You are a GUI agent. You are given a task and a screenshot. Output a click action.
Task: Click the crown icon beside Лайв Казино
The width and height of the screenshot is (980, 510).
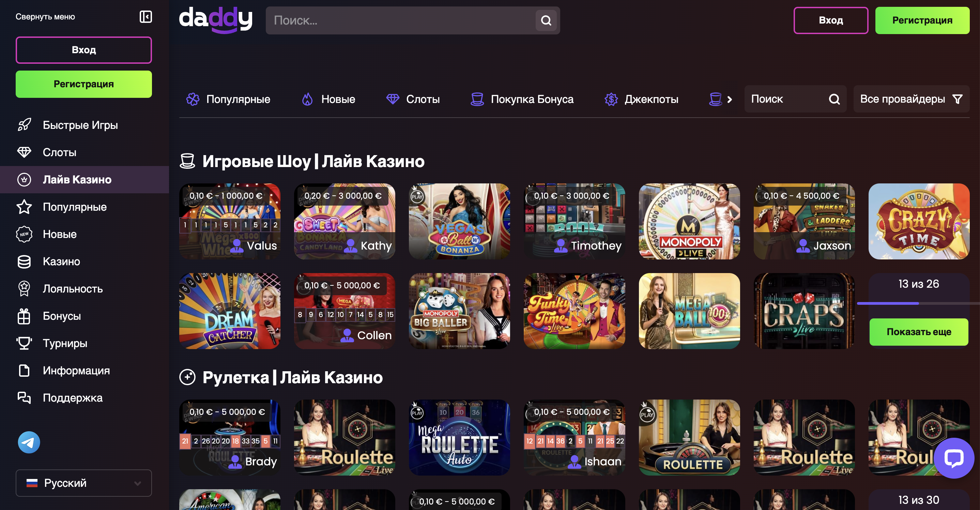[24, 180]
